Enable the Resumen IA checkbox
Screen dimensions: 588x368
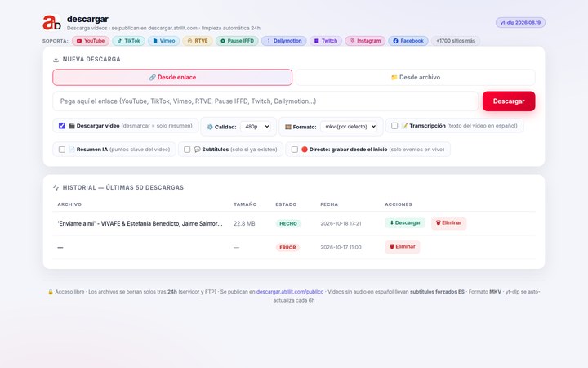tap(62, 150)
